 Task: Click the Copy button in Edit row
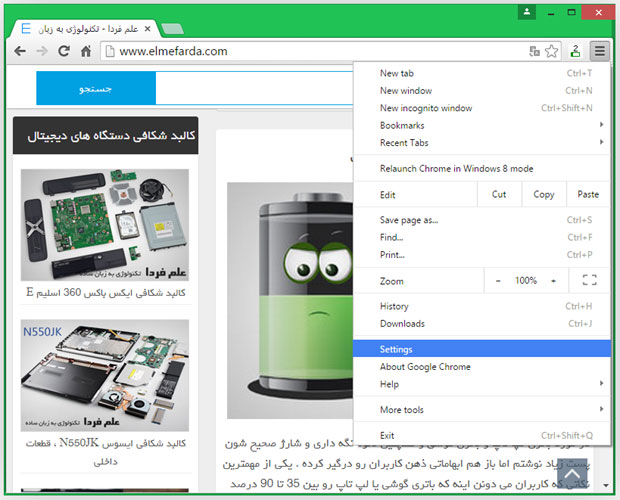click(x=543, y=195)
